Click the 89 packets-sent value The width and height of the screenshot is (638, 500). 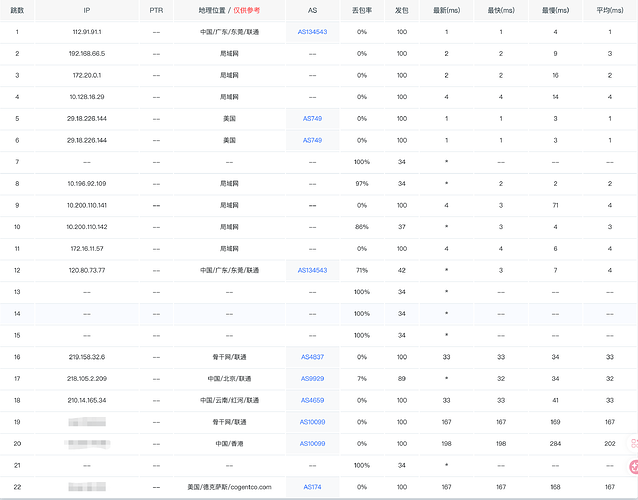tap(402, 378)
